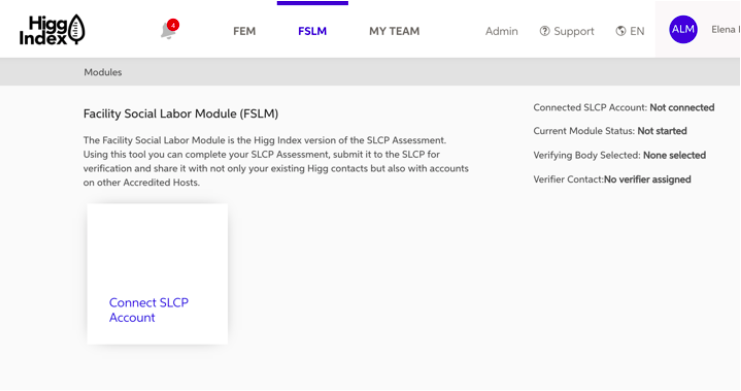741x391 pixels.
Task: Select the FSLM tab
Action: click(312, 31)
